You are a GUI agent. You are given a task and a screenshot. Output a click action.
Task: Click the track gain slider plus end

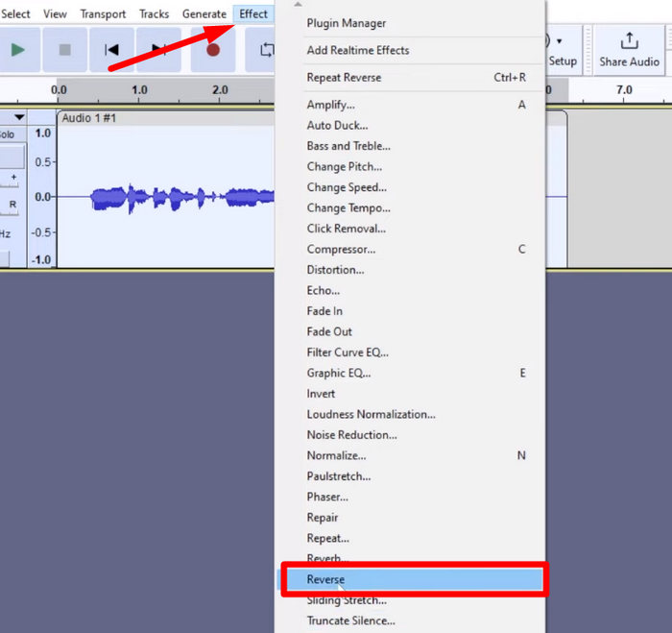(x=14, y=177)
